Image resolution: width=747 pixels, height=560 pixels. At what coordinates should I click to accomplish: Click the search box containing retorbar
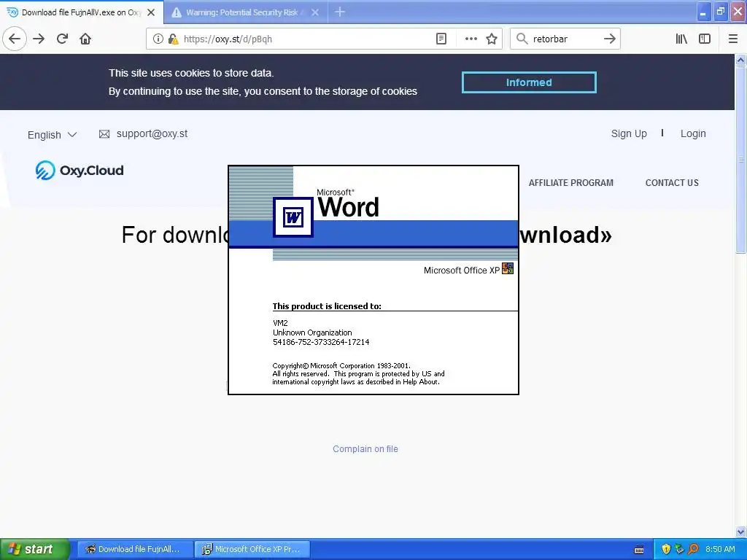pyautogui.click(x=565, y=39)
